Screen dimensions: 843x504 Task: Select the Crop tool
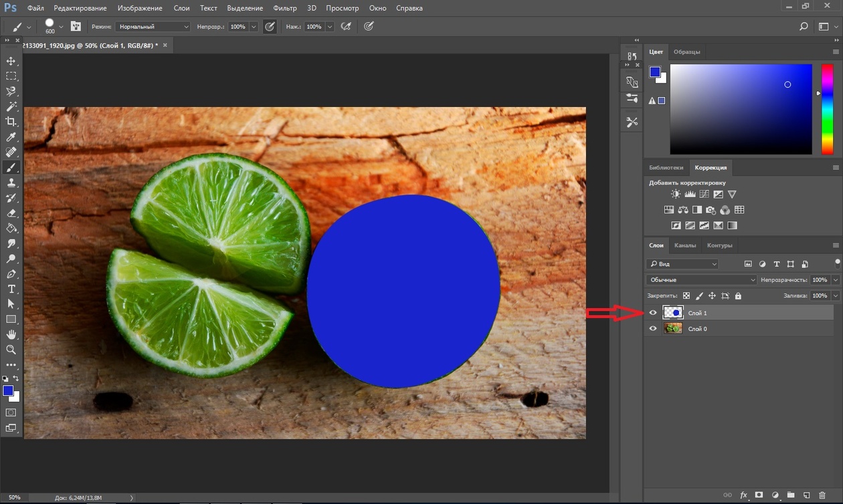11,122
